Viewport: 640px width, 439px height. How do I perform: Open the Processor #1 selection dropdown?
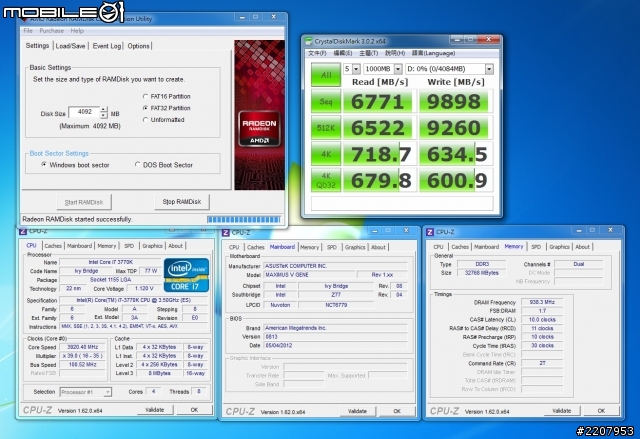click(x=85, y=392)
